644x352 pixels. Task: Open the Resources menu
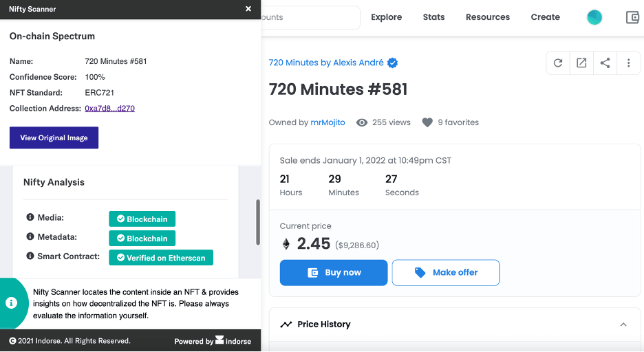pos(488,17)
